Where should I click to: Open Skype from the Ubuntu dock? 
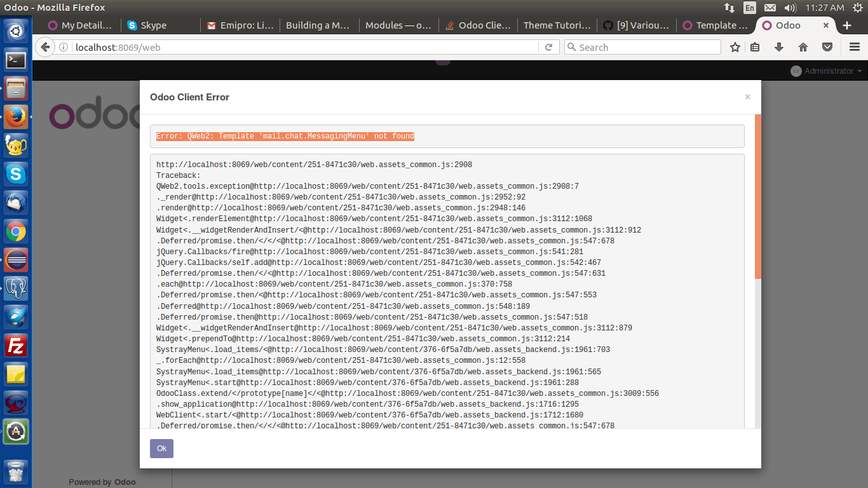(x=15, y=174)
